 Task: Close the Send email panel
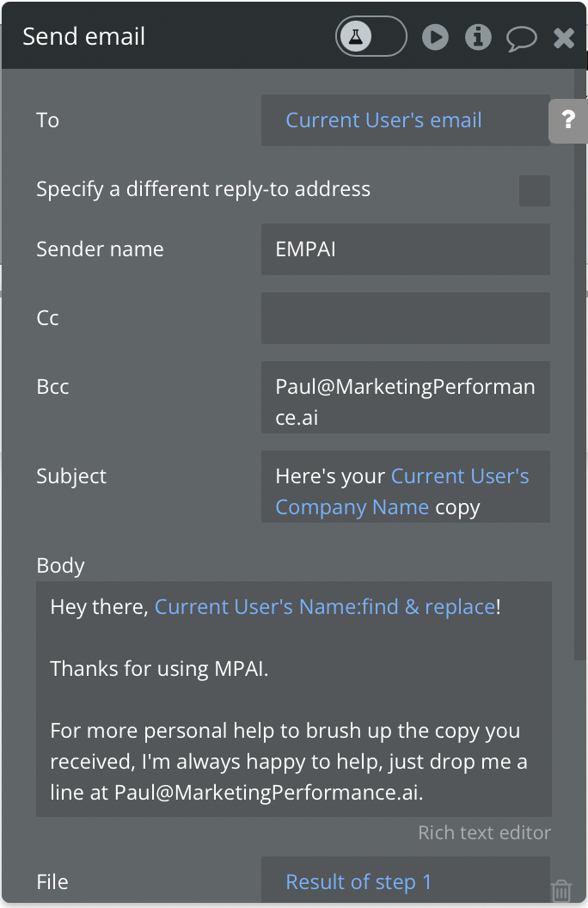(564, 37)
